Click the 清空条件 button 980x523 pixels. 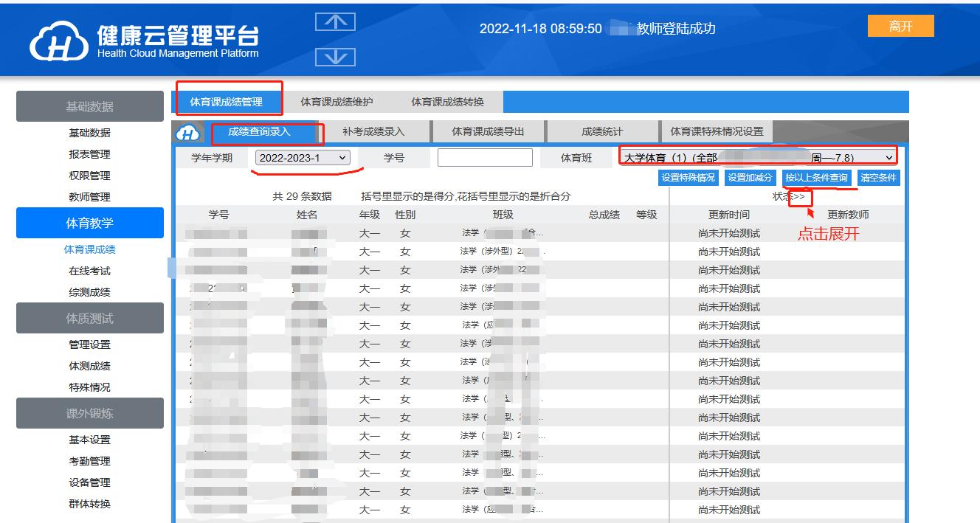coord(879,178)
